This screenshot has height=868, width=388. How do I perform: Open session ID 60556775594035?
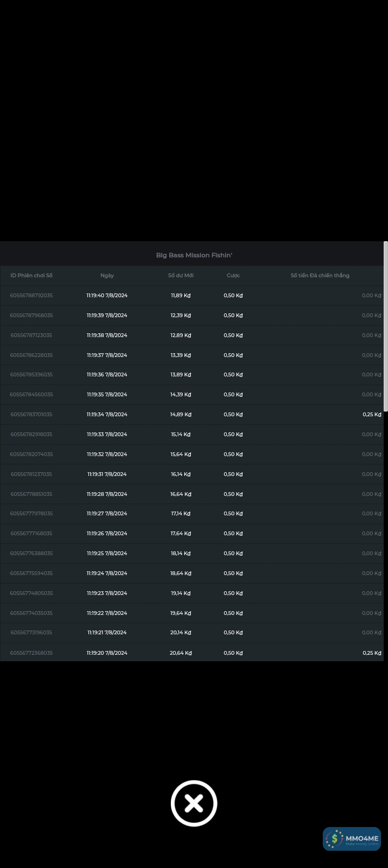[31, 573]
